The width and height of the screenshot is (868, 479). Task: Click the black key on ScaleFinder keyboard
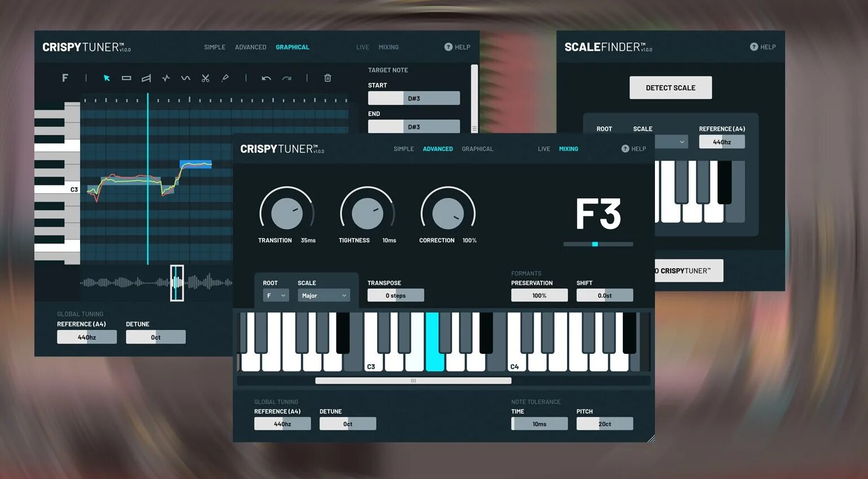(x=724, y=182)
